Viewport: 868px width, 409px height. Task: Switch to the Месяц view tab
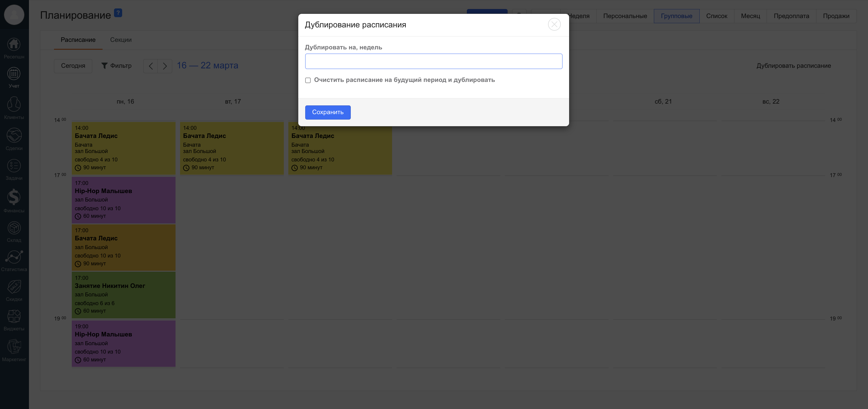tap(750, 16)
